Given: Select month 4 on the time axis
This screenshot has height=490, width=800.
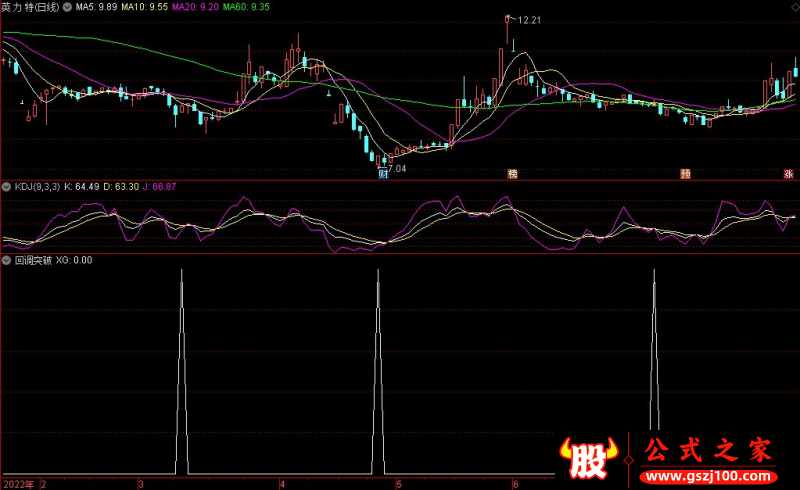Looking at the screenshot, I should [283, 484].
